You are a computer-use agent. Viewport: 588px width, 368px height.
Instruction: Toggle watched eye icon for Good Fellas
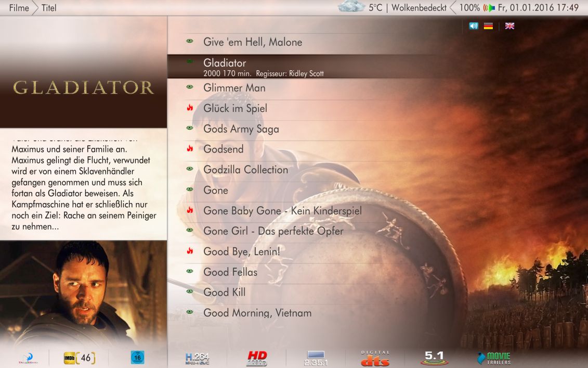click(x=190, y=271)
